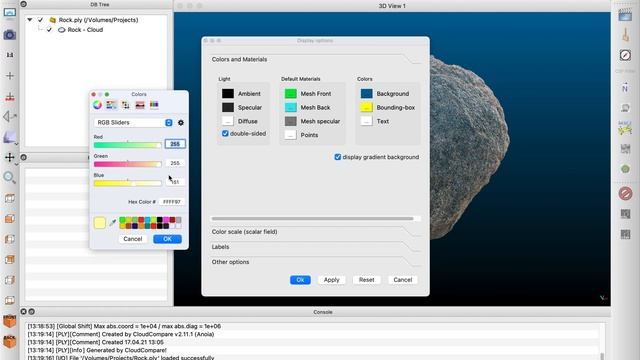Click the Ambient light color swatch
The height and width of the screenshot is (360, 640).
coord(228,94)
